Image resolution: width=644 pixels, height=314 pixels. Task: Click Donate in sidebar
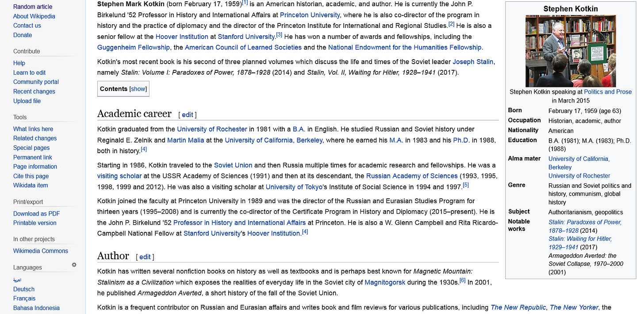tap(23, 35)
